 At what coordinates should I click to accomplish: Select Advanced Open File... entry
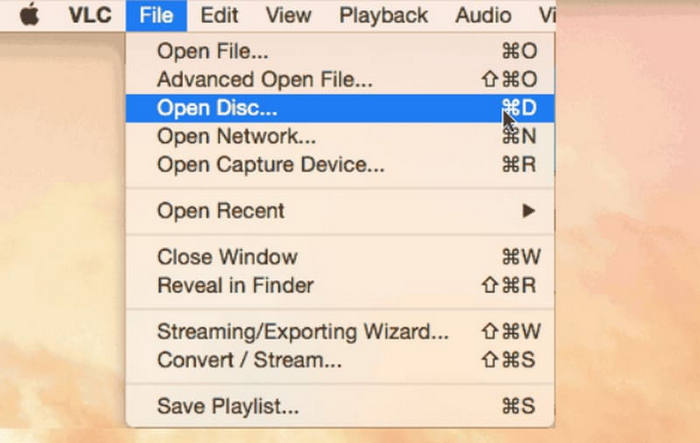pyautogui.click(x=340, y=79)
